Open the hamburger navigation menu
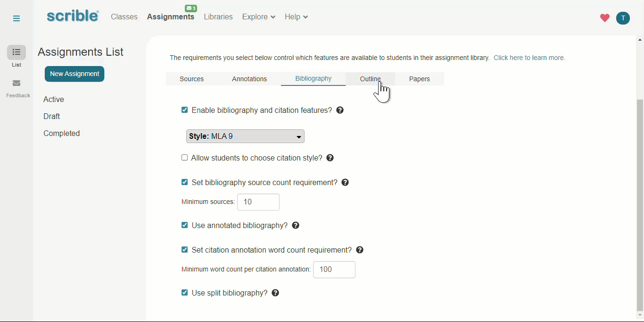This screenshot has height=322, width=644. tap(17, 18)
